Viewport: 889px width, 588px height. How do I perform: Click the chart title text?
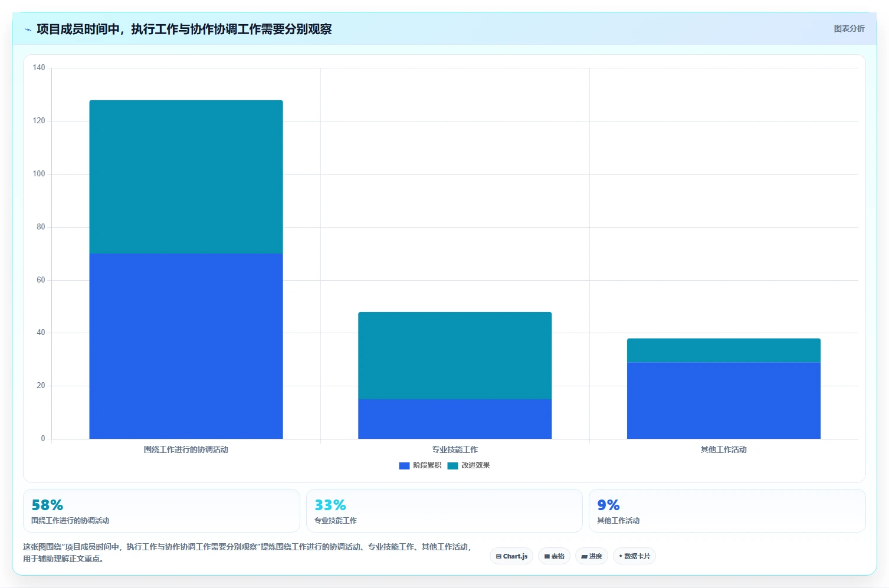click(184, 29)
